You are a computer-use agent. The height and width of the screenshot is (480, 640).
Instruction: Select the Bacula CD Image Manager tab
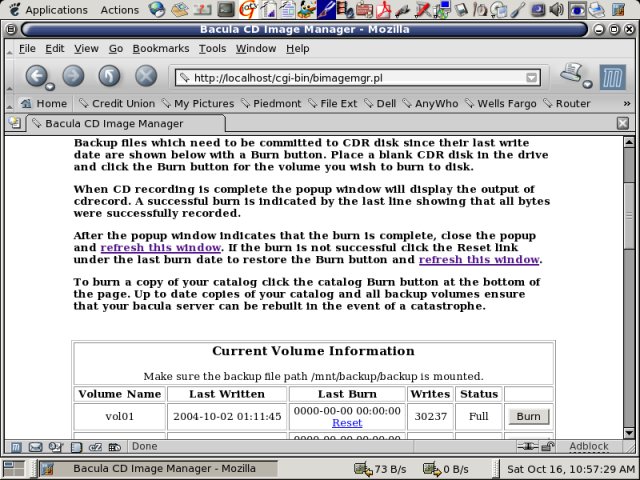[126, 123]
